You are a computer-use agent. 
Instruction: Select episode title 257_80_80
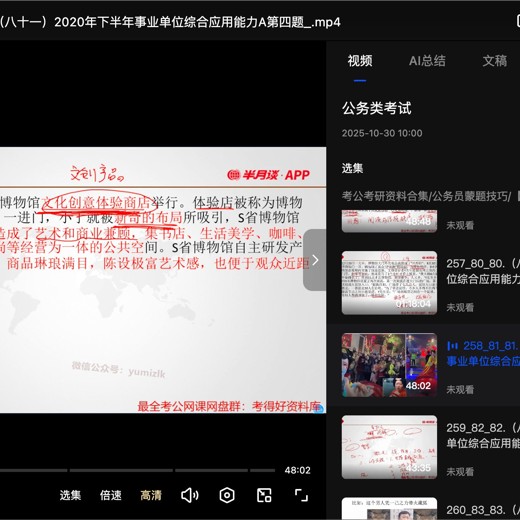tap(483, 271)
